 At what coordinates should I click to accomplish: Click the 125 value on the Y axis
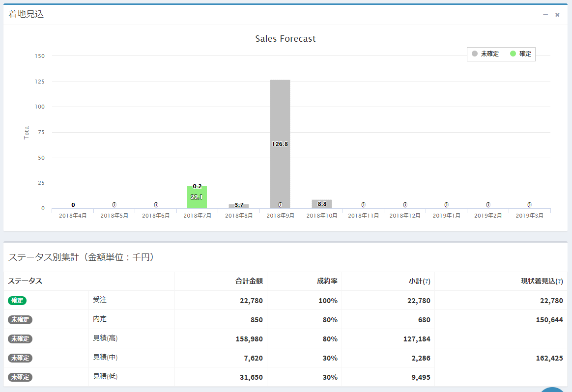click(40, 82)
